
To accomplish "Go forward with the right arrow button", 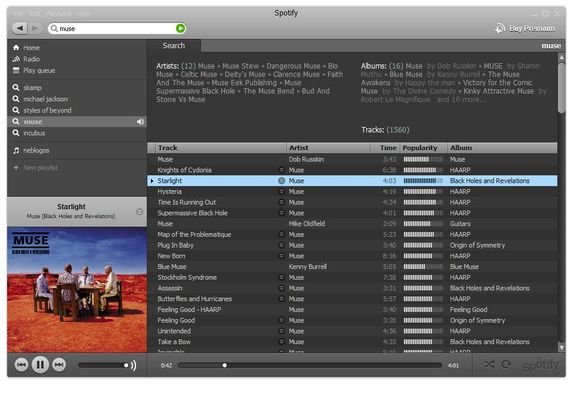I will pyautogui.click(x=35, y=28).
